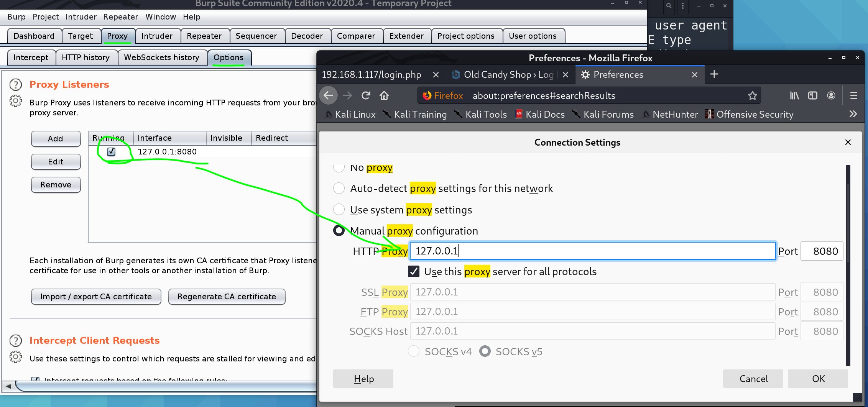The image size is (868, 407).
Task: Open Proxy Listeners gear settings icon
Action: click(16, 101)
